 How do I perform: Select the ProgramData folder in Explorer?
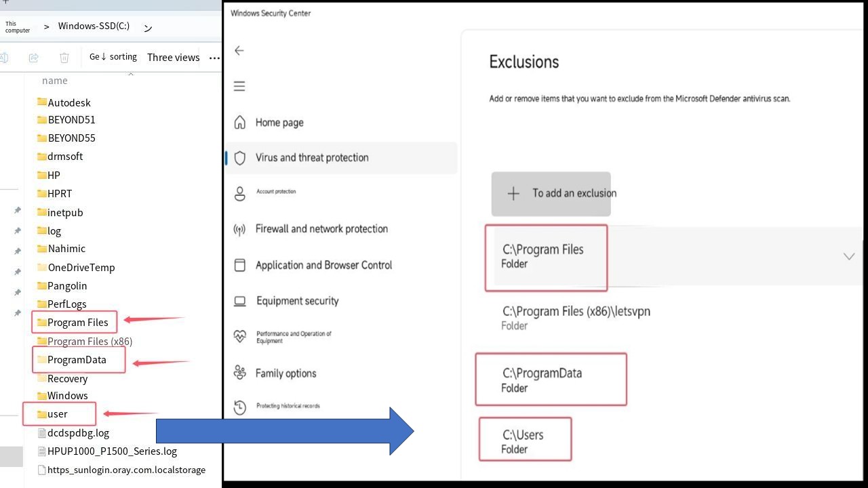pyautogui.click(x=77, y=360)
